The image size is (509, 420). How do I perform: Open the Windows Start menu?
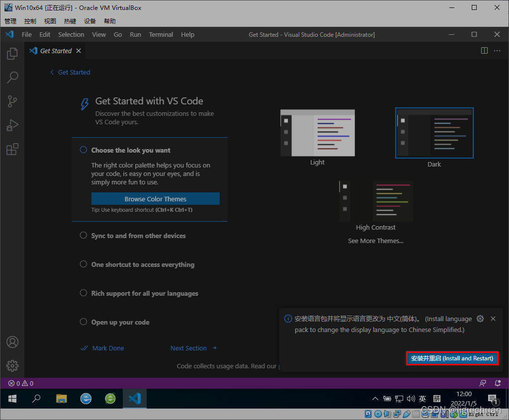[12, 399]
